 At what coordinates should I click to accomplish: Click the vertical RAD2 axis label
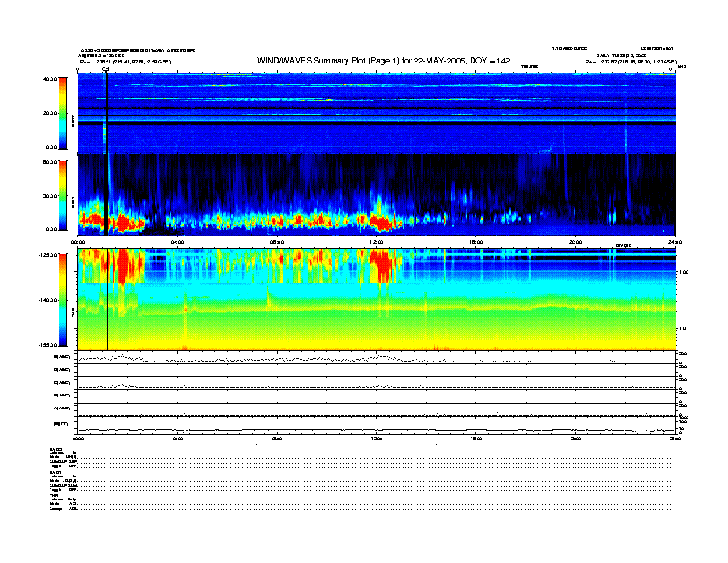click(73, 121)
